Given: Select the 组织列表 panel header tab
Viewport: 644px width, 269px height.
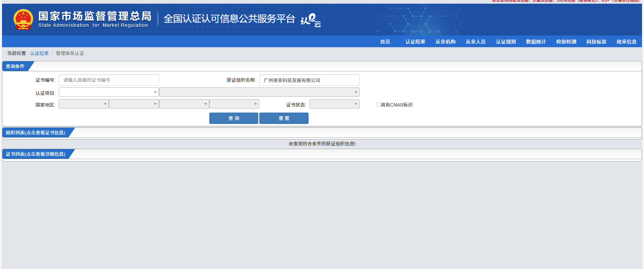Looking at the screenshot, I should point(36,133).
